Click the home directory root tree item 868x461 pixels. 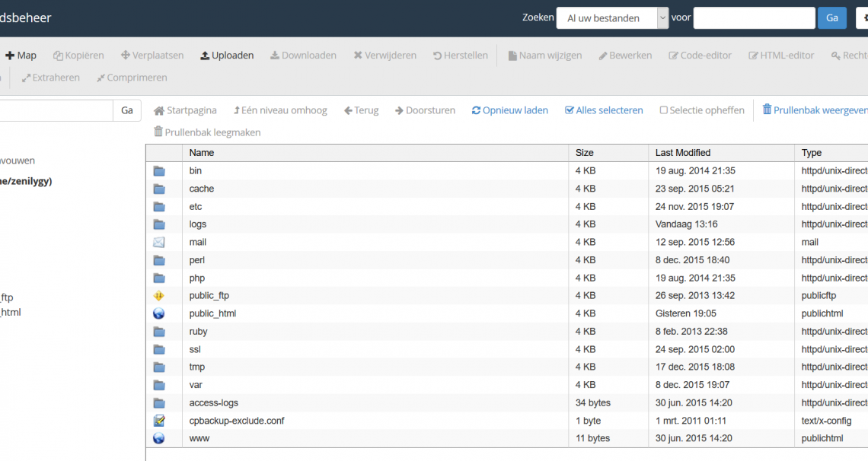pos(26,181)
